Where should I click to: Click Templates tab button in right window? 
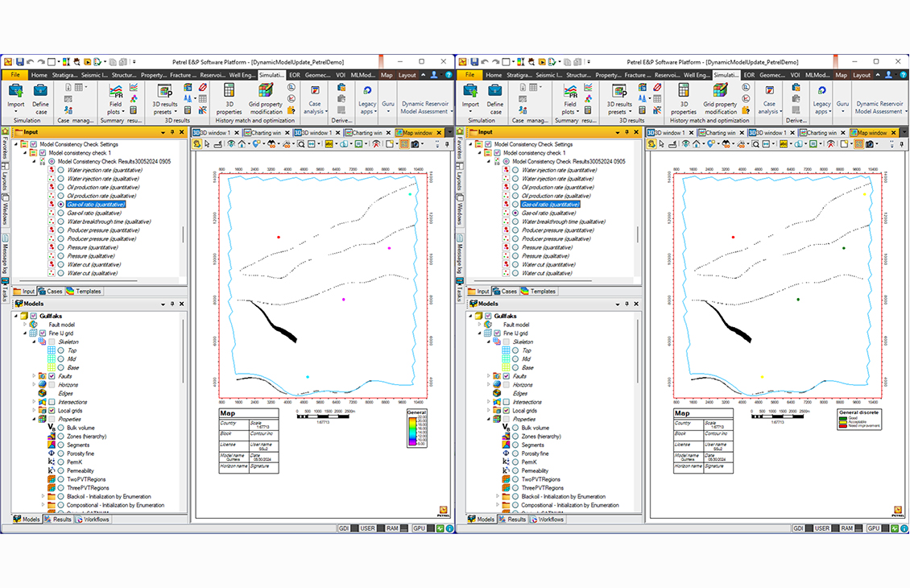click(539, 292)
